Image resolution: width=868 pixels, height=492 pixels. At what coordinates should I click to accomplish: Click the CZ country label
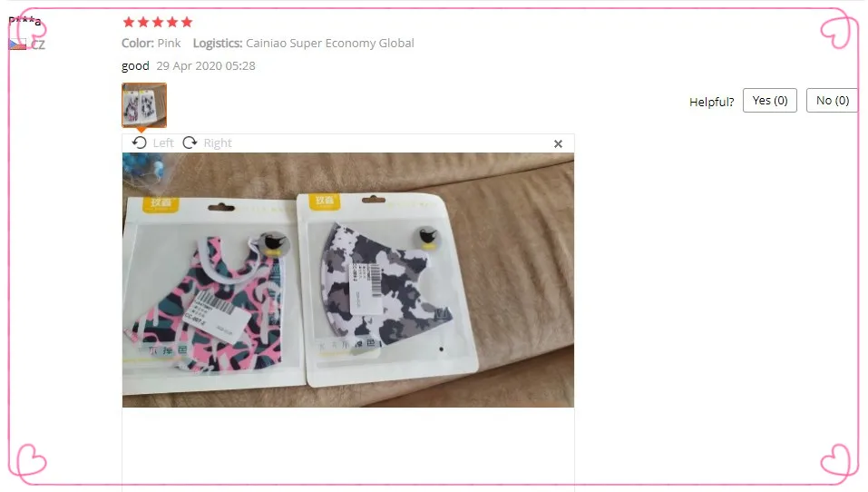point(38,44)
